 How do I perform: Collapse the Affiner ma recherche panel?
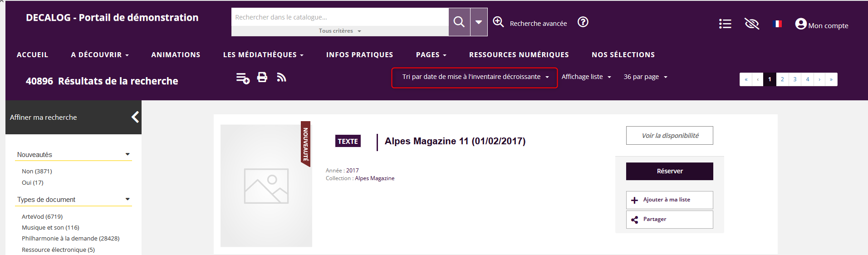[x=135, y=117]
